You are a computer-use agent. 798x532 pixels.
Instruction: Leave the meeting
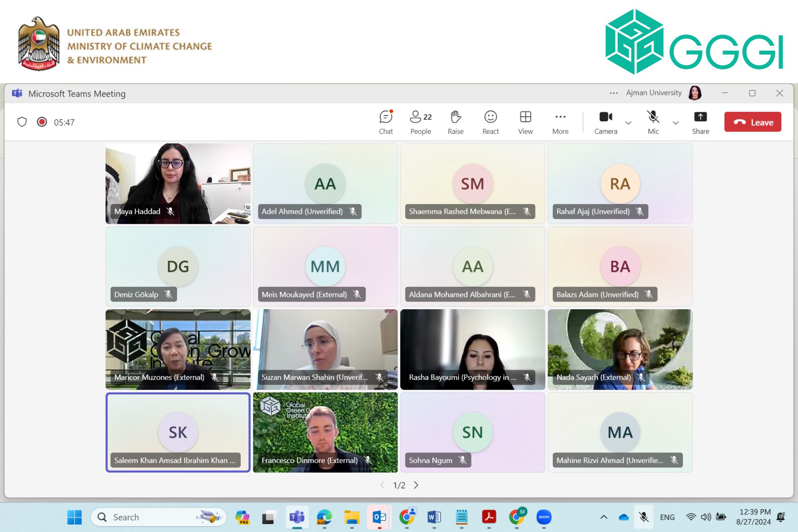753,122
